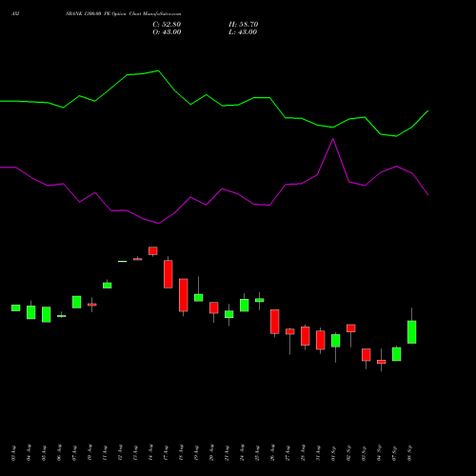This screenshot has height=476, width=476.
Task: Click the open value O: 43.00
Action: 167,32
